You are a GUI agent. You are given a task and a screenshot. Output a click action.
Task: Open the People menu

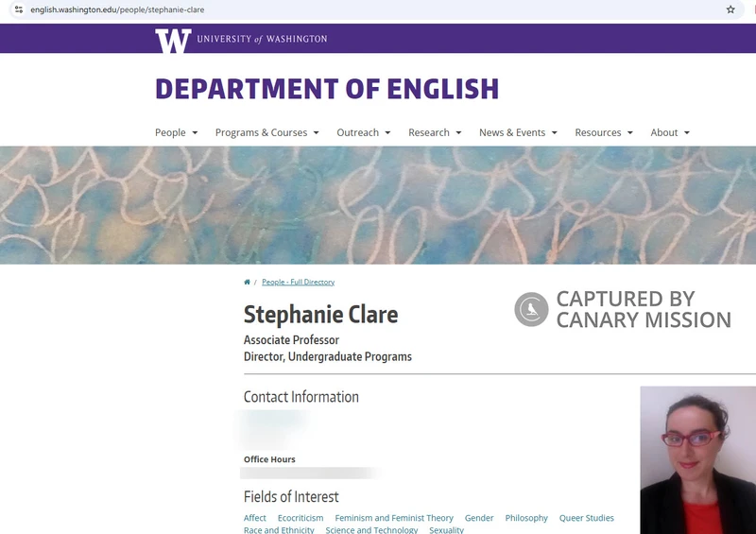[170, 132]
